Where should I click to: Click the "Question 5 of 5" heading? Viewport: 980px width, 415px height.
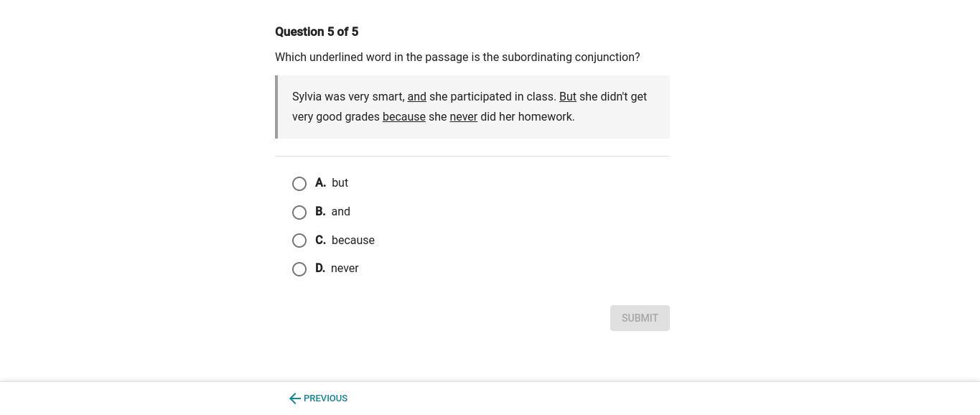(317, 32)
